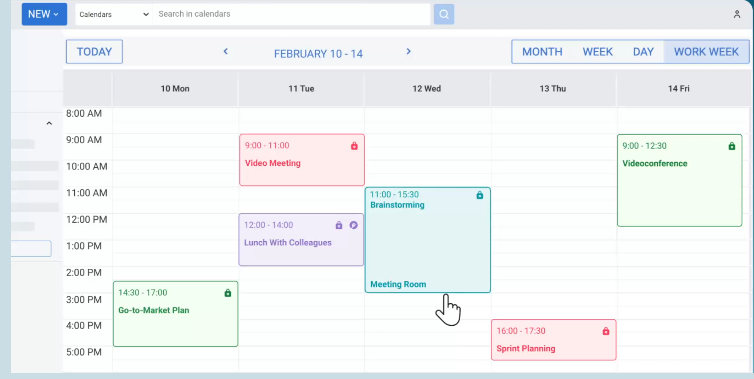The width and height of the screenshot is (754, 379).
Task: Go to previous week arrow
Action: pyautogui.click(x=226, y=51)
